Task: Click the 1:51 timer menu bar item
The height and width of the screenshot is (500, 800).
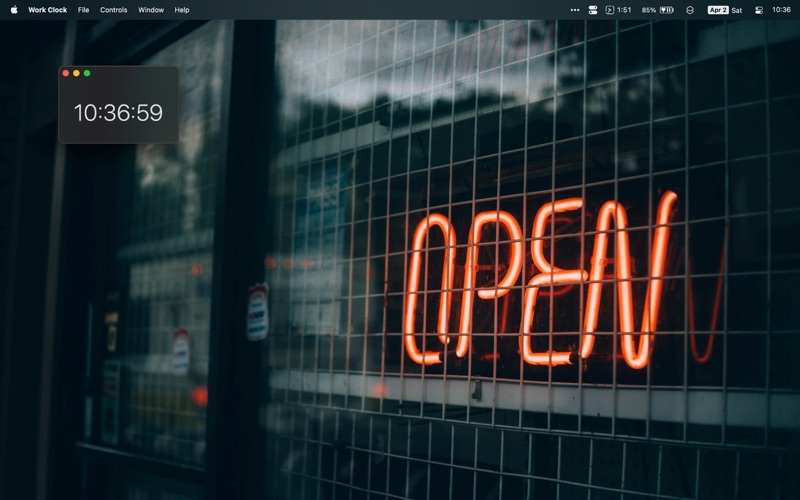Action: tap(618, 10)
